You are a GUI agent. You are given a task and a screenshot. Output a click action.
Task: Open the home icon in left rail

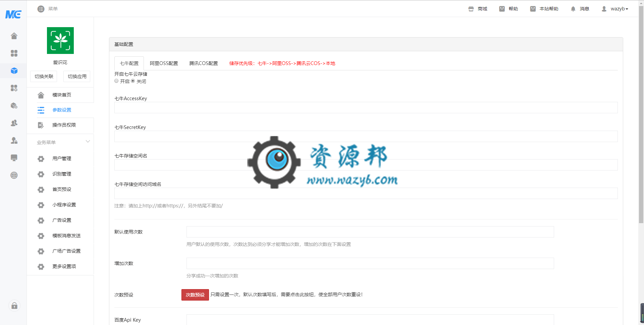[x=14, y=36]
